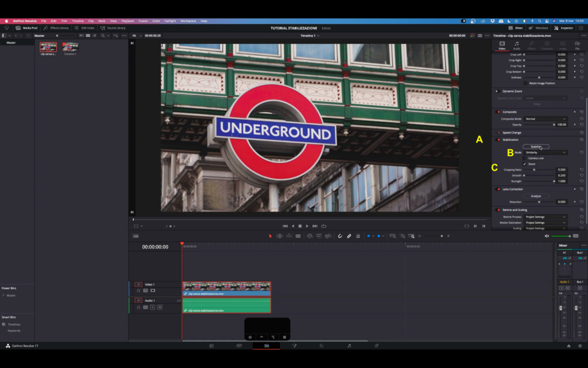Toggle the Linked Selection chain icon

tap(349, 236)
